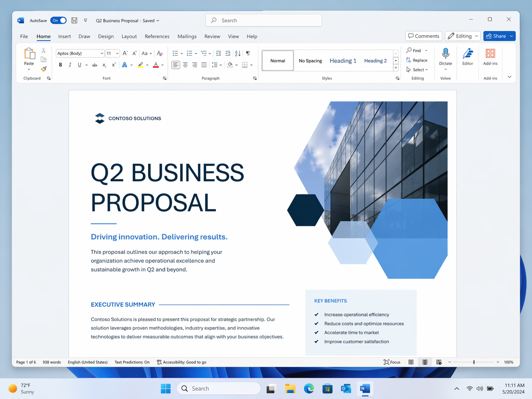
Task: Click the Paste clipboard icon
Action: 29,54
